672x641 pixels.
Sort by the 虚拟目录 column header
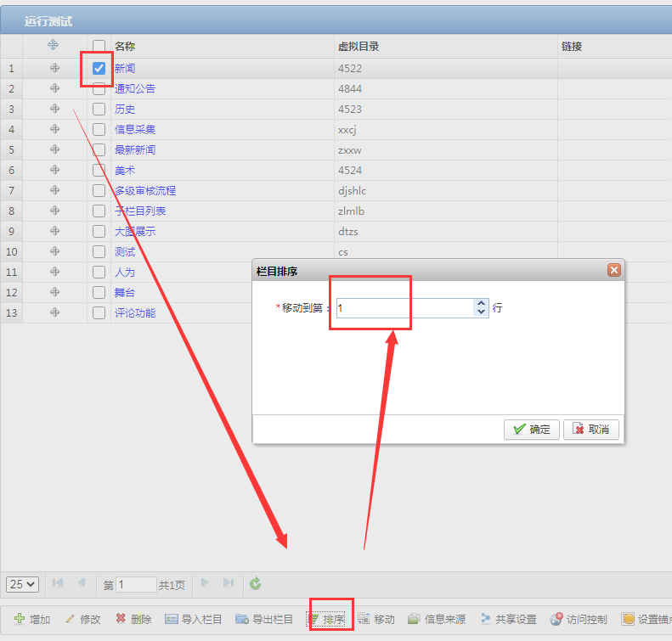pos(359,46)
